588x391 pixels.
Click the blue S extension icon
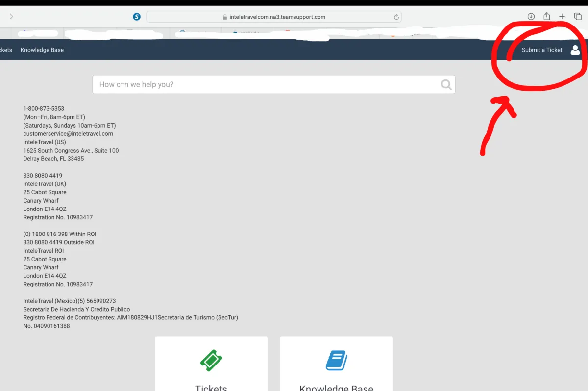(137, 17)
